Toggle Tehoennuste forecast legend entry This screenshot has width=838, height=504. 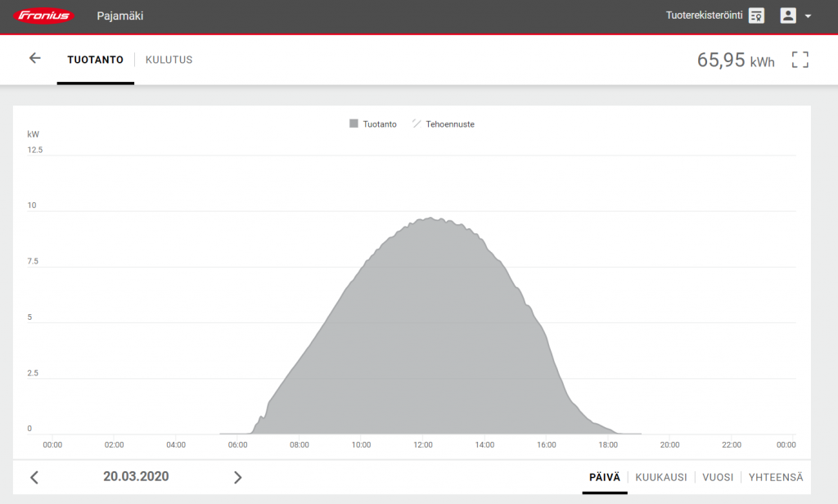click(x=443, y=124)
